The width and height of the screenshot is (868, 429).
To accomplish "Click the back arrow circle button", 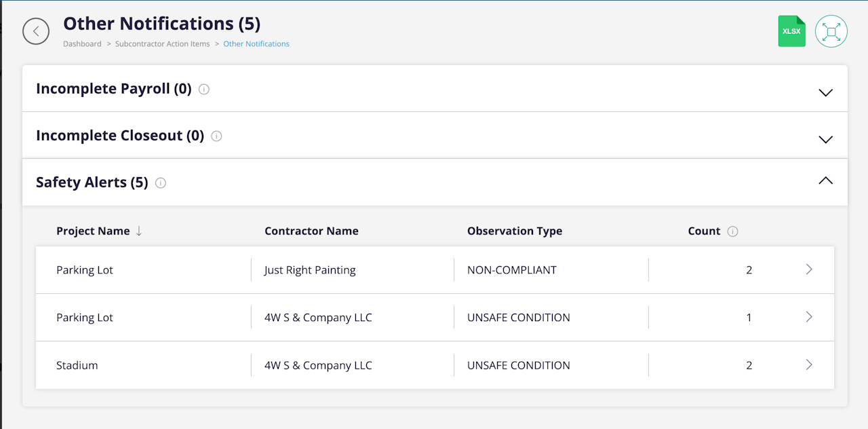I will (36, 31).
